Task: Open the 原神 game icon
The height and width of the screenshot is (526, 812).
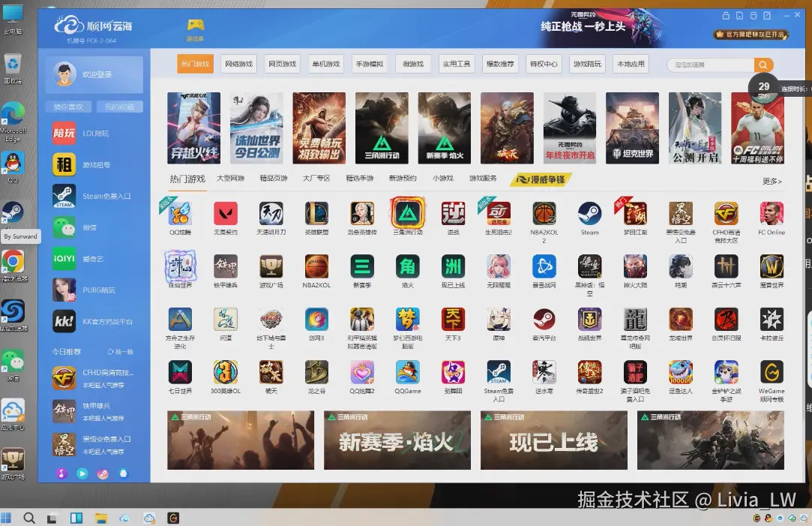Action: pos(499,319)
